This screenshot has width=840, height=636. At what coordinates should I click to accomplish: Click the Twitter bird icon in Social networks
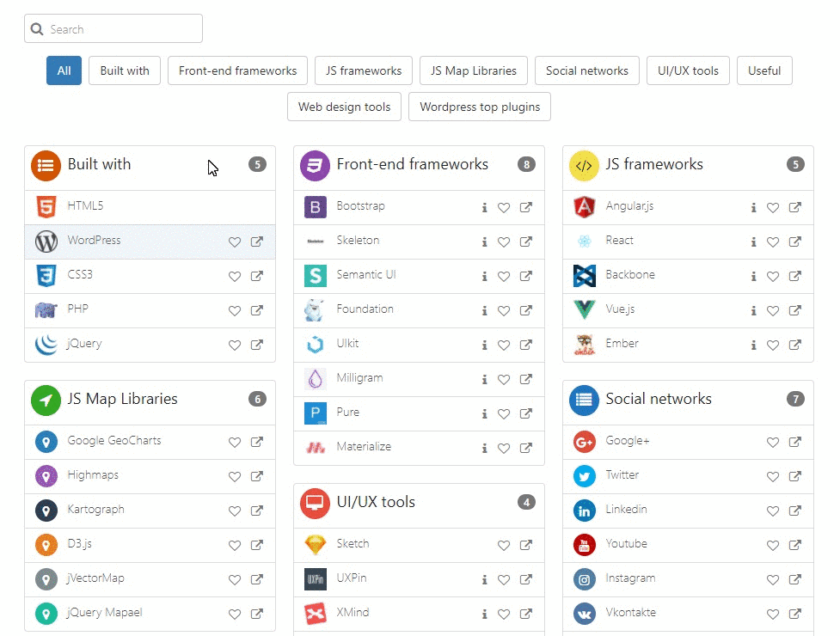click(584, 475)
